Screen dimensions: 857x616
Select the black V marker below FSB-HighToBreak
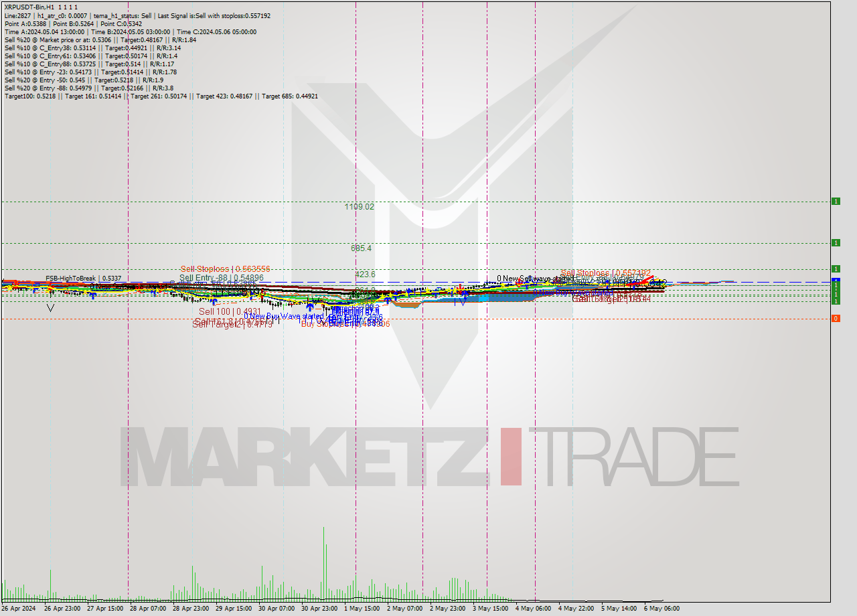point(50,308)
